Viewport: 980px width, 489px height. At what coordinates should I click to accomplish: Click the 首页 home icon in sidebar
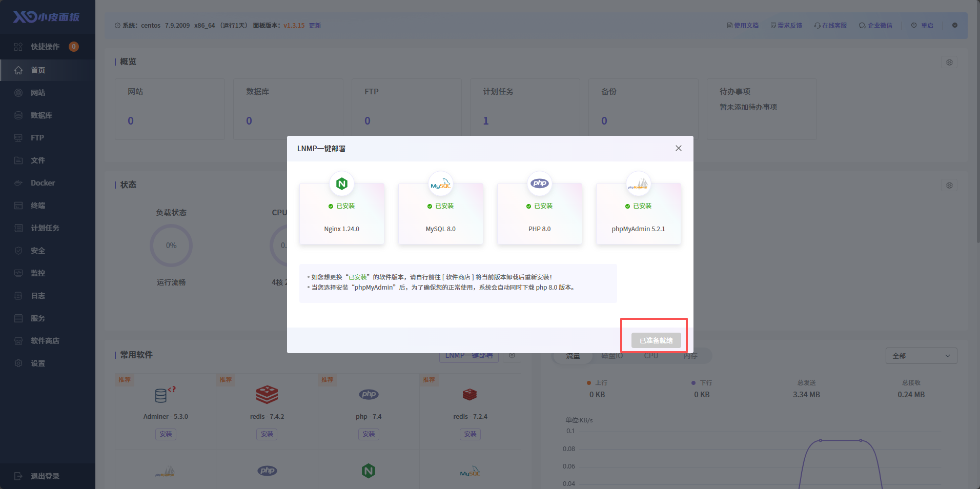(x=18, y=70)
